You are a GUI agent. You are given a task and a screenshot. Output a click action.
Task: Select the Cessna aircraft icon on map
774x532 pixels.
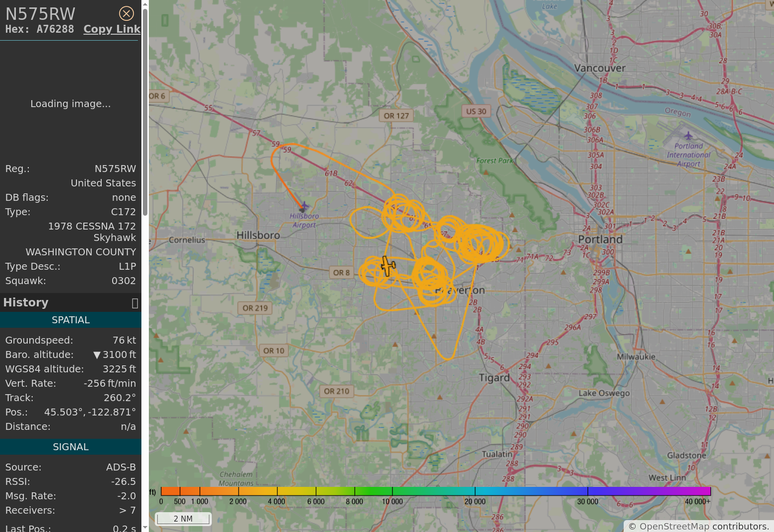point(388,266)
